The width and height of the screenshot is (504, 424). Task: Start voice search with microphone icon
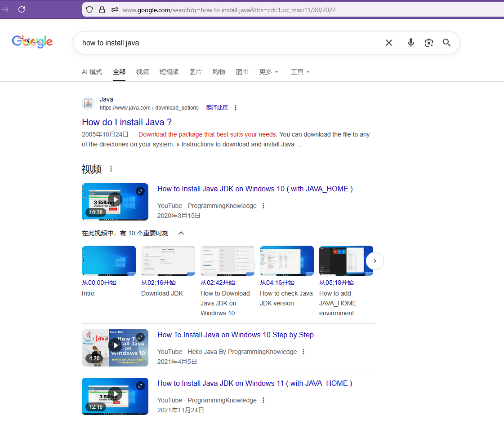[410, 43]
